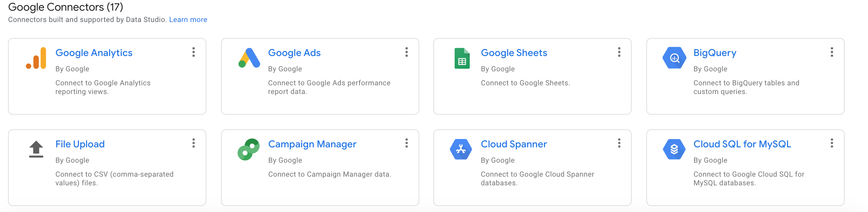Open the File Upload card's three-dot menu
This screenshot has width=868, height=212.
pos(194,143)
